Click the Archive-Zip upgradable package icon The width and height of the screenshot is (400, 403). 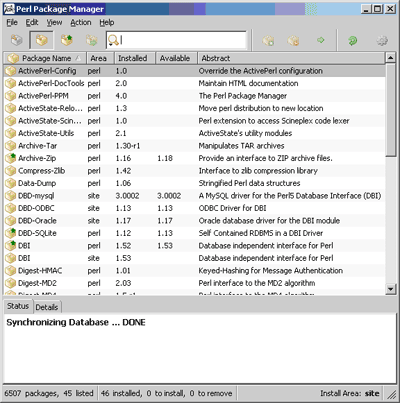point(11,158)
